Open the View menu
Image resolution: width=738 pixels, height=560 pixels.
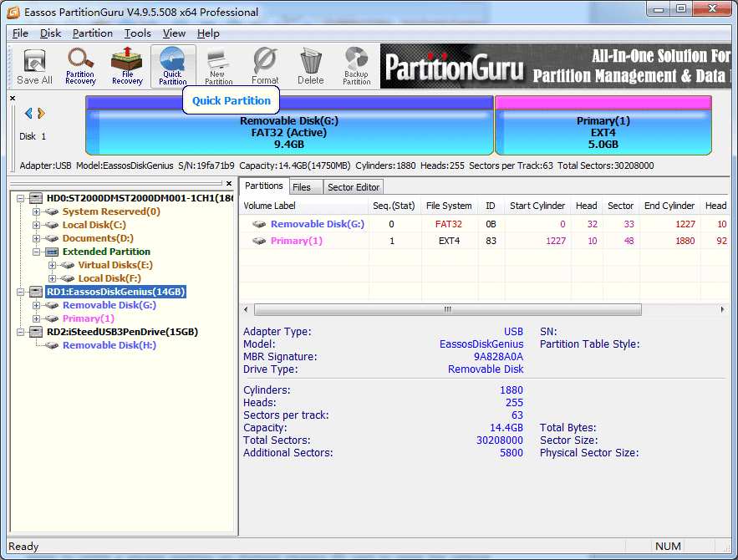coord(174,33)
